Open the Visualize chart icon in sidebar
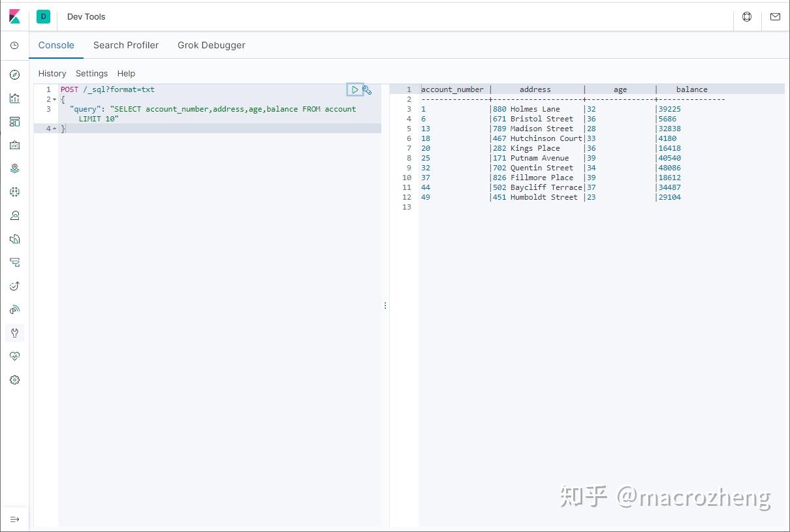790x532 pixels. click(14, 98)
